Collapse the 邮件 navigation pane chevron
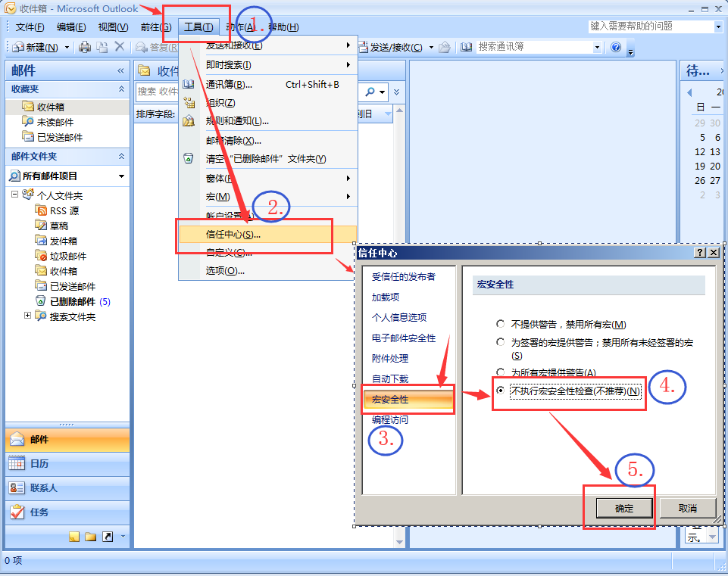Viewport: 728px width, 576px height. (120, 70)
